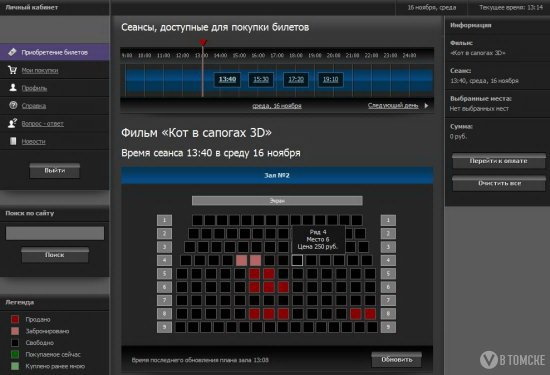550x375 pixels.
Task: Click the Перейти к оплате button
Action: pos(498,161)
